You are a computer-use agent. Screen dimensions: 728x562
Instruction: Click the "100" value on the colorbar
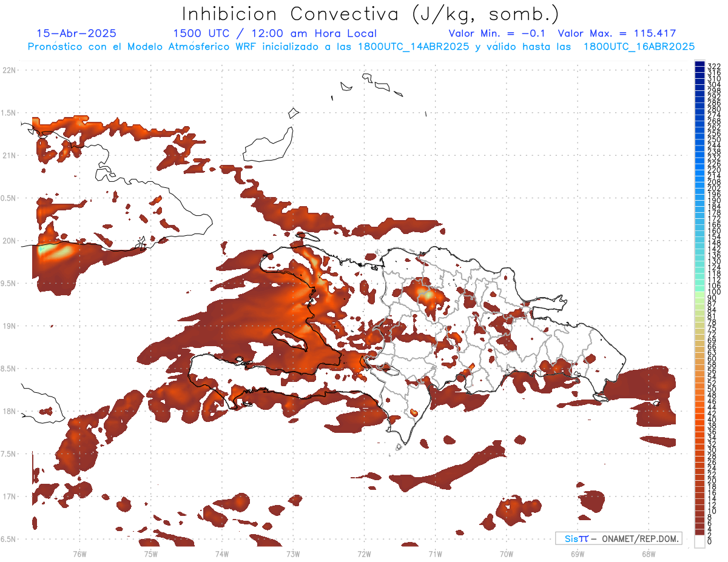coord(714,292)
